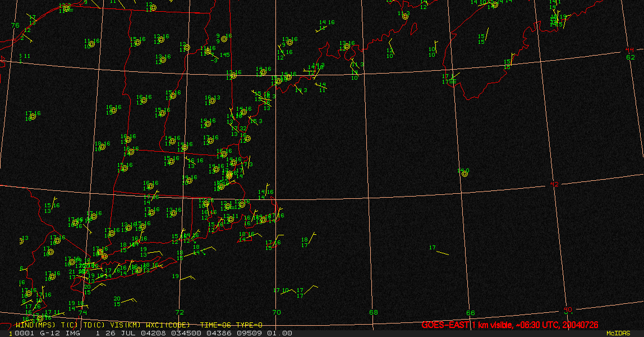The width and height of the screenshot is (644, 337).
Task: Click the wind barb labeled 19 alone
Action: pyautogui.click(x=184, y=277)
